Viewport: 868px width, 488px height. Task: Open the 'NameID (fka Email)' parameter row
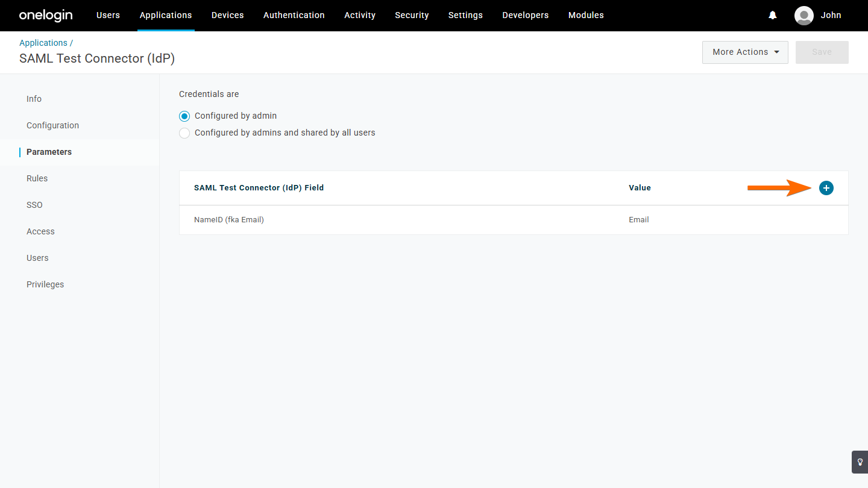[x=514, y=220]
